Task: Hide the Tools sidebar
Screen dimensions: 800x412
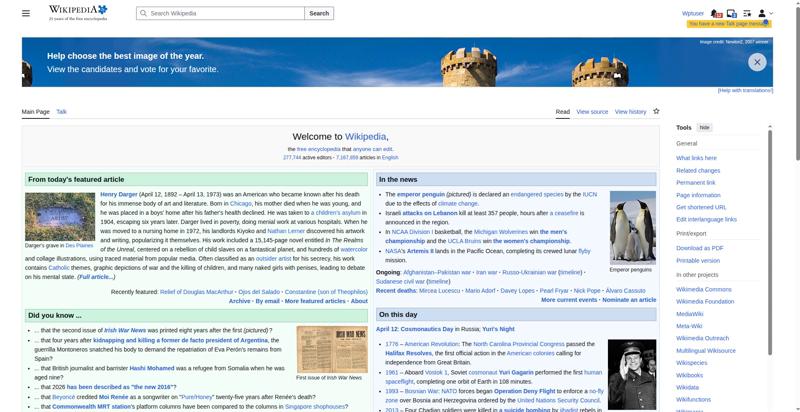Action: point(704,127)
